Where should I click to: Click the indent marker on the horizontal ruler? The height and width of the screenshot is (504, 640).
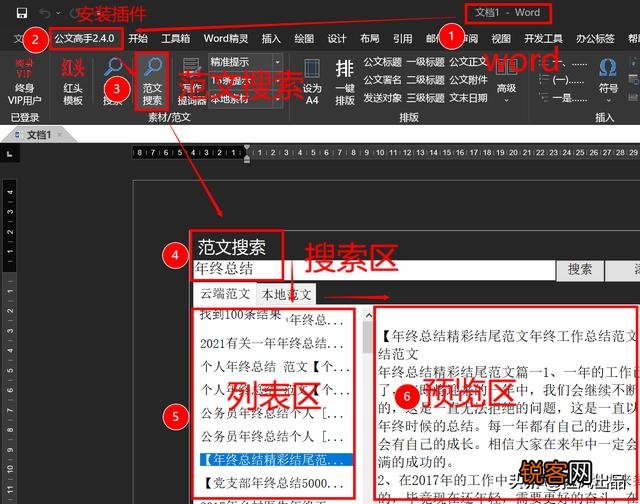point(247,153)
